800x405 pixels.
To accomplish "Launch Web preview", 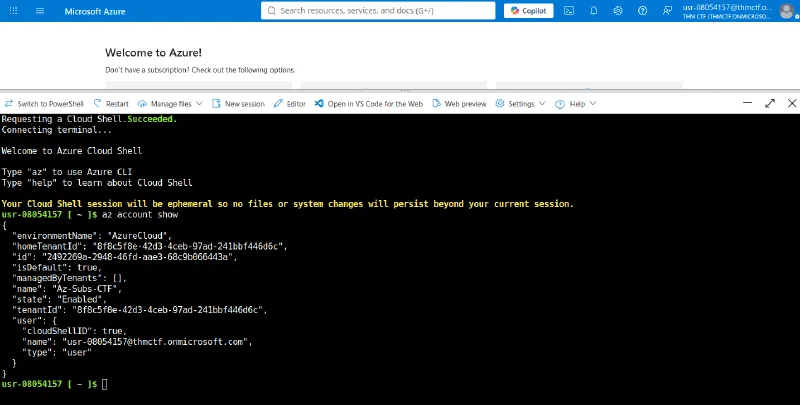I will (460, 104).
